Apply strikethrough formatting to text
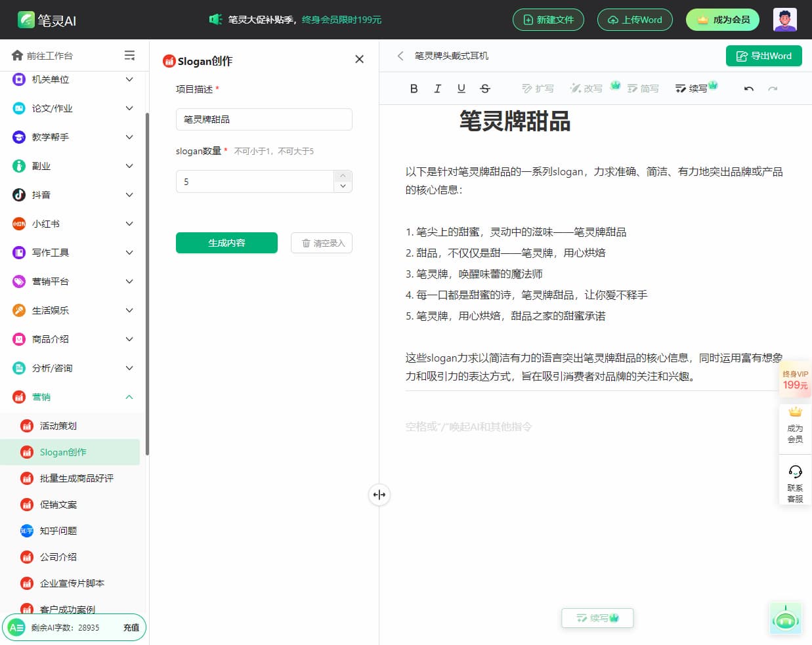 pyautogui.click(x=485, y=89)
